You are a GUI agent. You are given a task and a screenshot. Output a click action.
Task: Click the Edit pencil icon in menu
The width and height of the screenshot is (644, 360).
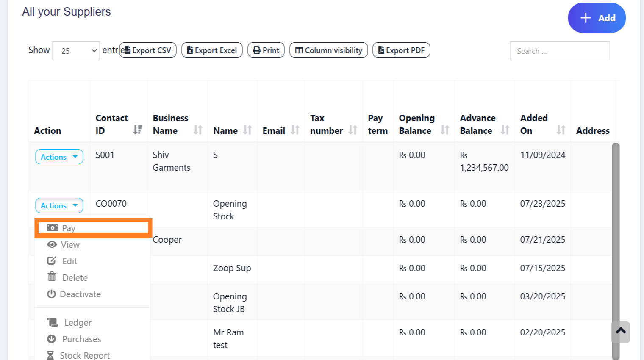pos(52,261)
